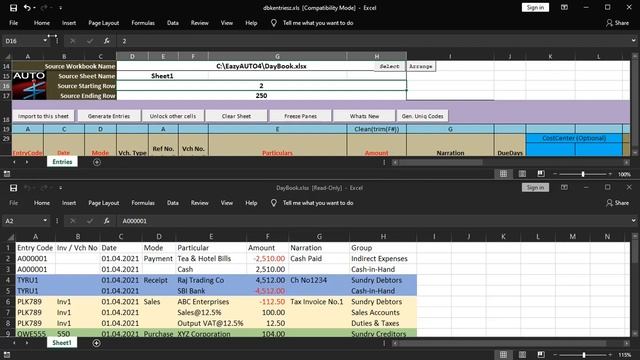Select cell with Tea & Hotel Bills
Viewport: 640px width, 360px height.
tap(211, 258)
